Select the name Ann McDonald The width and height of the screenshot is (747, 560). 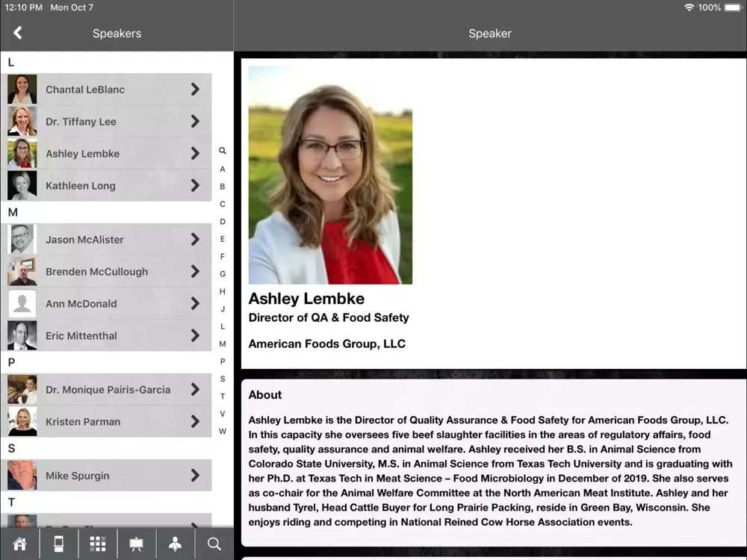point(81,304)
